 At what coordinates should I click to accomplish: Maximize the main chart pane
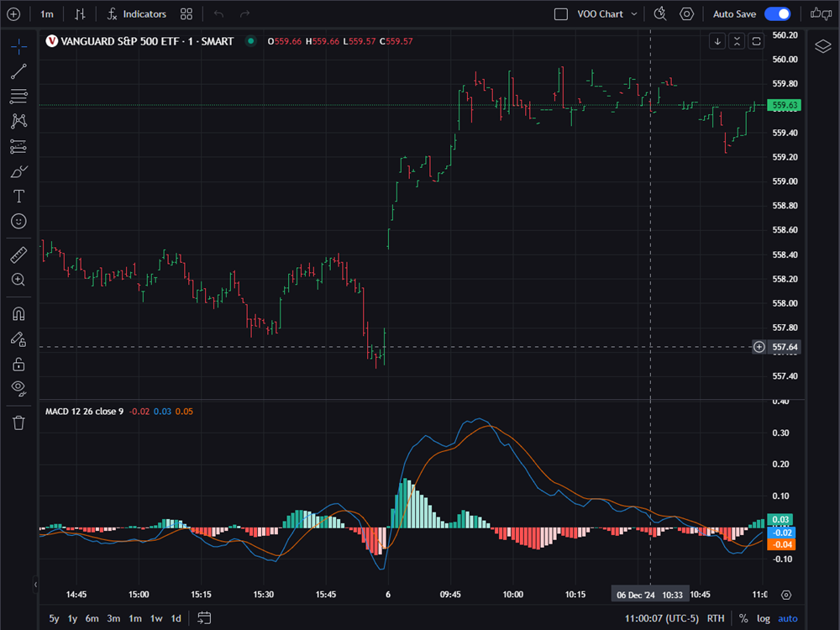click(x=757, y=41)
